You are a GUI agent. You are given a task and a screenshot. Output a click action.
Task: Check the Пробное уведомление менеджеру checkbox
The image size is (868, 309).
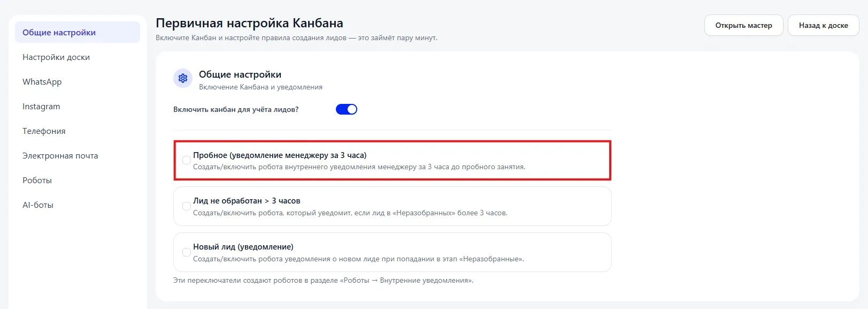(187, 160)
